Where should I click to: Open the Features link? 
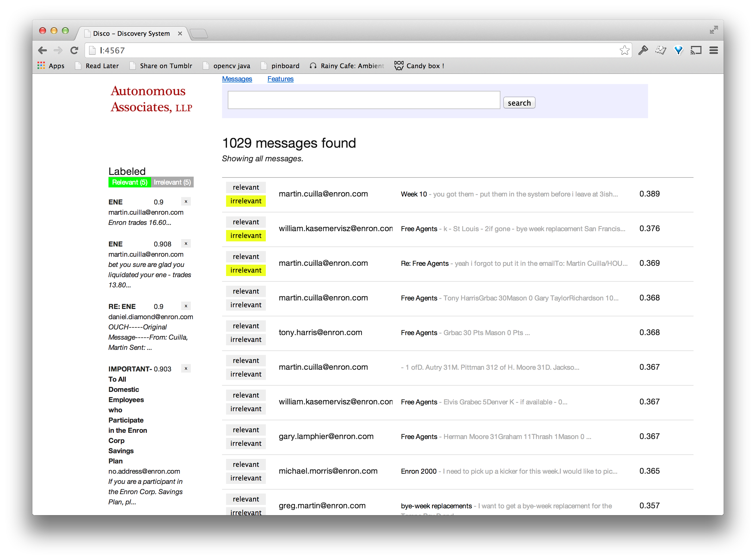tap(280, 79)
